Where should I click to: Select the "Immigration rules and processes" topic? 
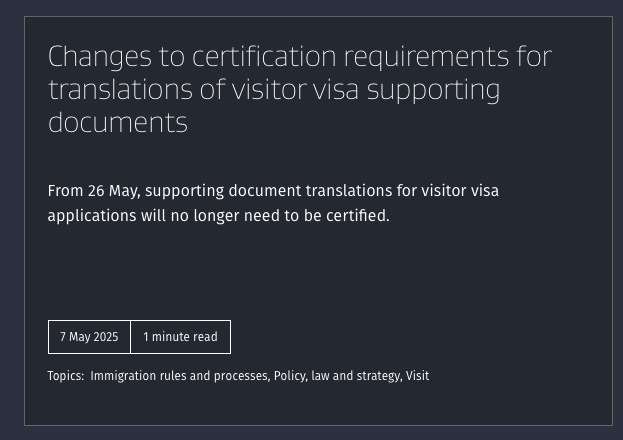(180, 376)
